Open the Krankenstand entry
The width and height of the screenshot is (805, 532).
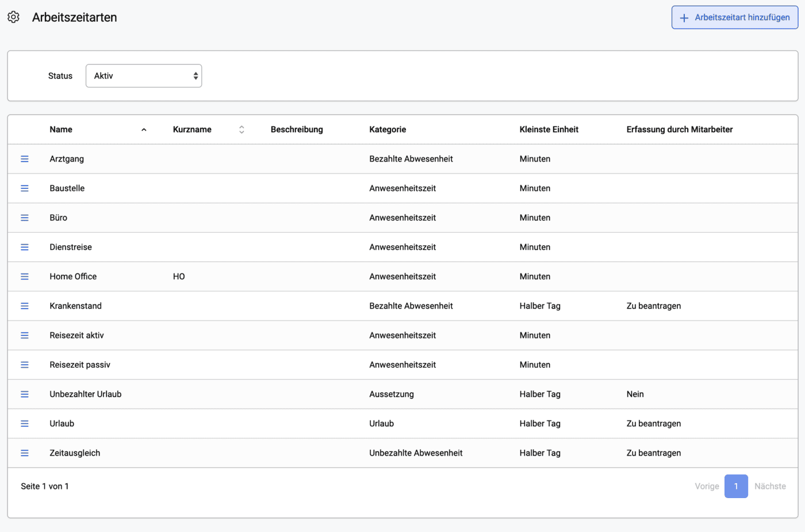[76, 306]
